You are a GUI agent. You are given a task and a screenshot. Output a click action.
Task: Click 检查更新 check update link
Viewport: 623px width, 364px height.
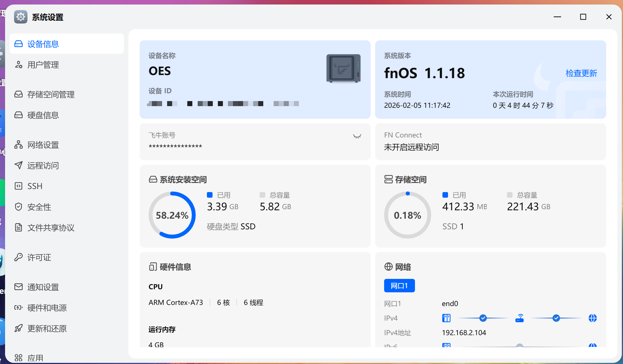[x=581, y=73]
